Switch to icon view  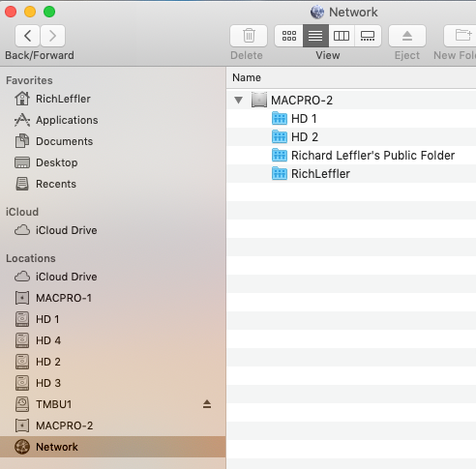click(x=289, y=36)
